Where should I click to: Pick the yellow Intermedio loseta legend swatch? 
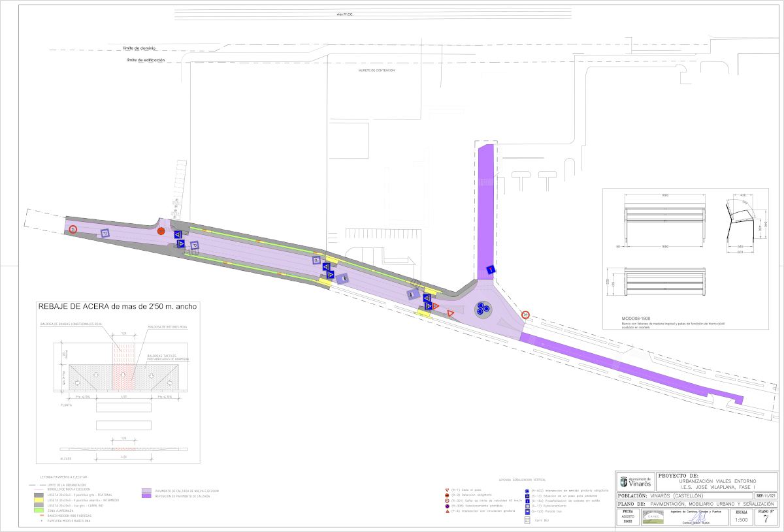pyautogui.click(x=35, y=500)
